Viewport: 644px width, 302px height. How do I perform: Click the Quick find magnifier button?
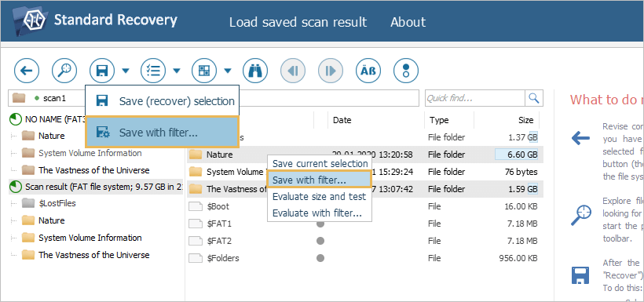click(x=534, y=98)
